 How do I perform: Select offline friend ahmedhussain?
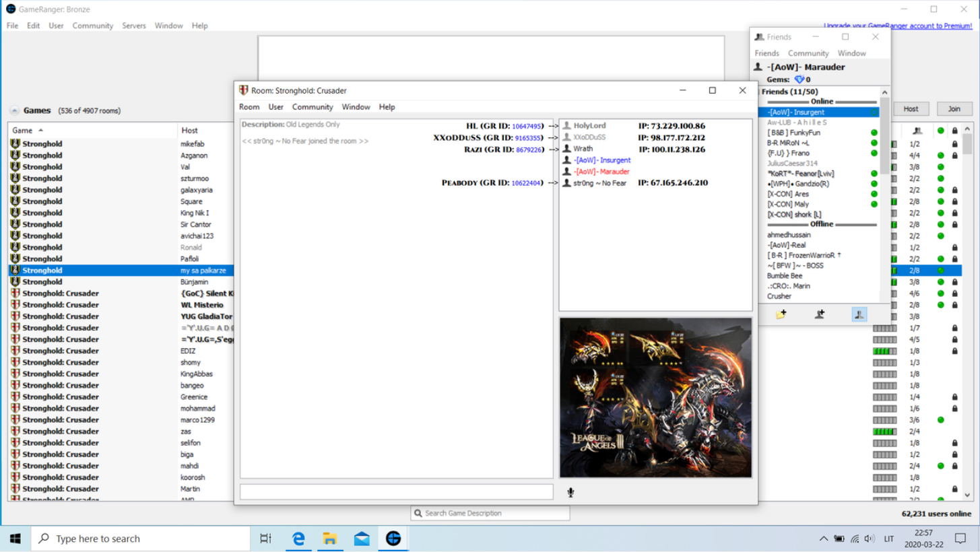coord(819,235)
